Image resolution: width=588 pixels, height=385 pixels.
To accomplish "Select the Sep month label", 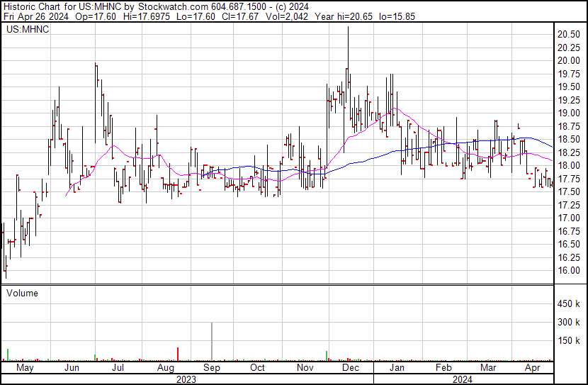I will [212, 368].
